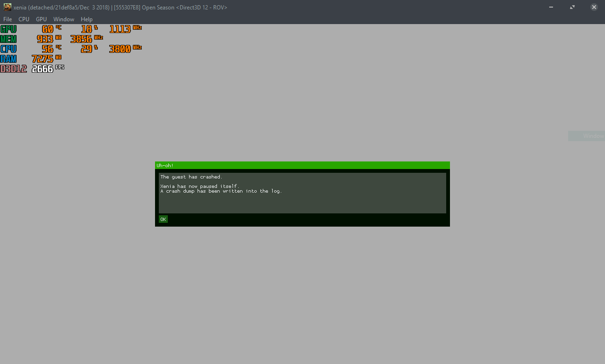
Task: Click the RAM overlay label
Action: pyautogui.click(x=9, y=59)
